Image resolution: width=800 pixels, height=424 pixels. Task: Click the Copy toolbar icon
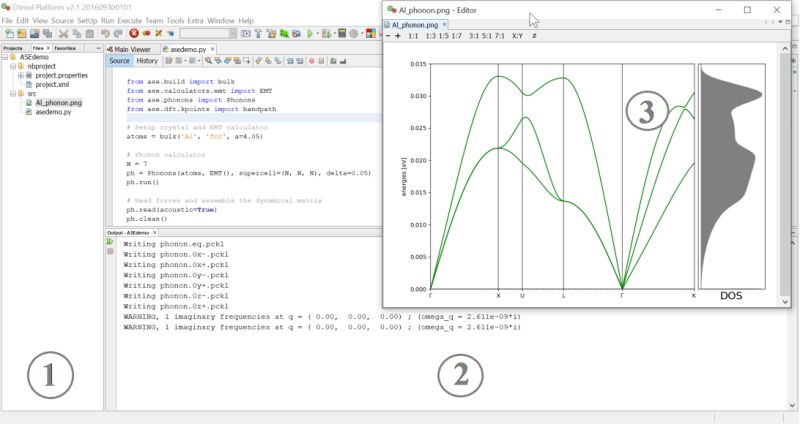(77, 34)
